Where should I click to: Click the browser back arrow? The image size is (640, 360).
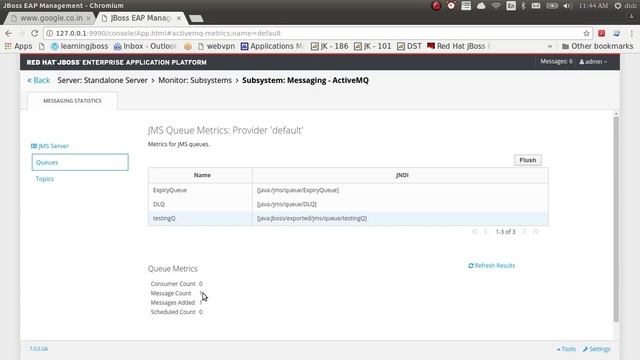tap(9, 33)
